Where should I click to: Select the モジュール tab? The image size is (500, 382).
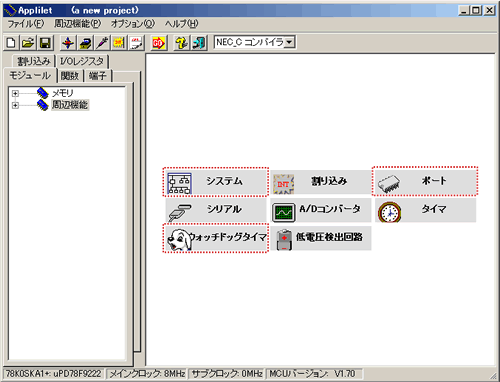[30, 75]
